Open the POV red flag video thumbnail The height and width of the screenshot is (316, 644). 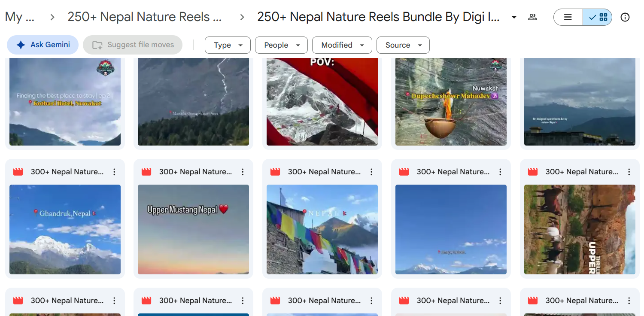coord(322,102)
